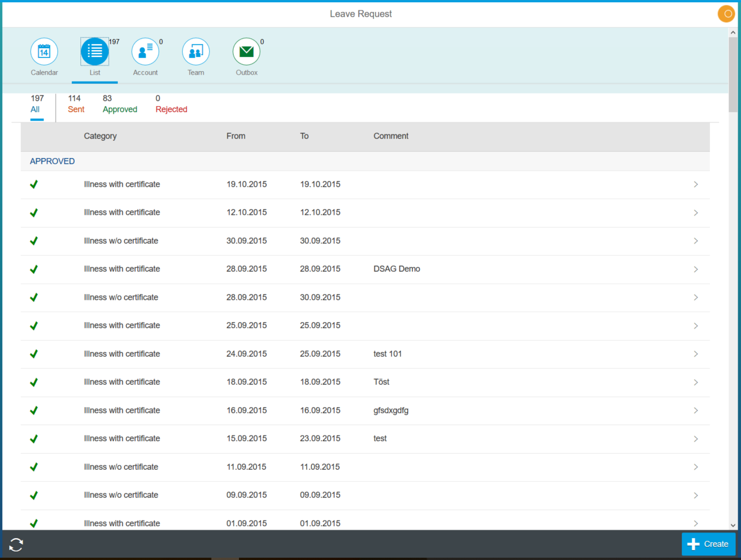Click the Team icon
This screenshot has height=560, width=741.
(x=195, y=51)
